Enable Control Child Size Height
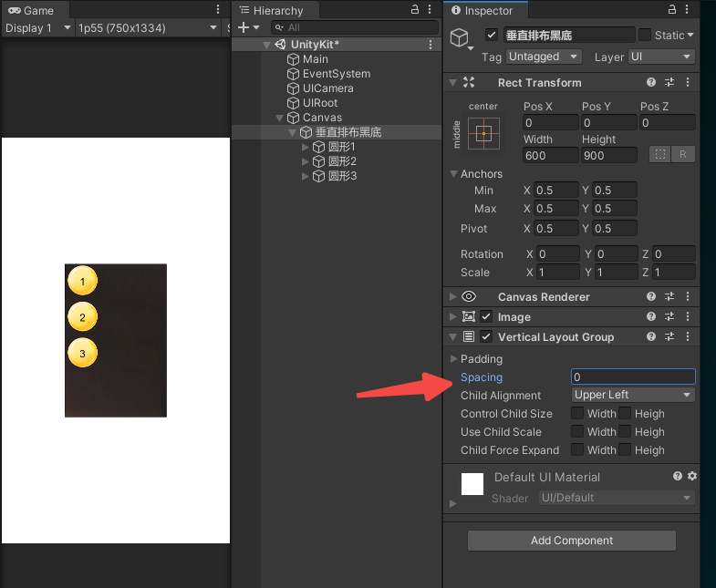716x588 pixels. point(625,413)
